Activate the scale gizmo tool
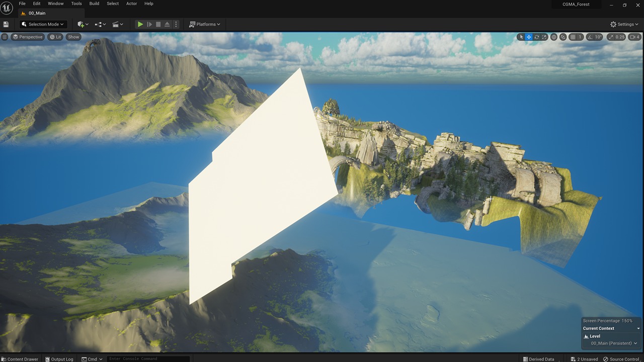This screenshot has width=644, height=362. point(544,37)
